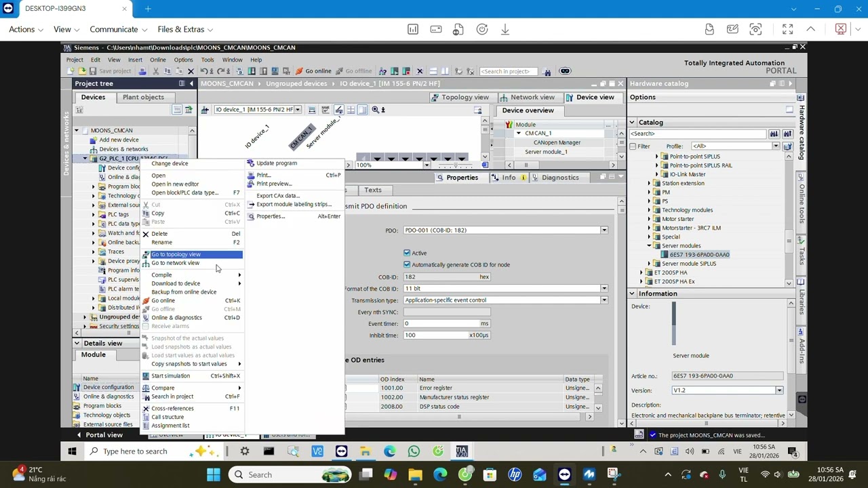
Task: Click the Go online toolbar button
Action: pyautogui.click(x=313, y=71)
